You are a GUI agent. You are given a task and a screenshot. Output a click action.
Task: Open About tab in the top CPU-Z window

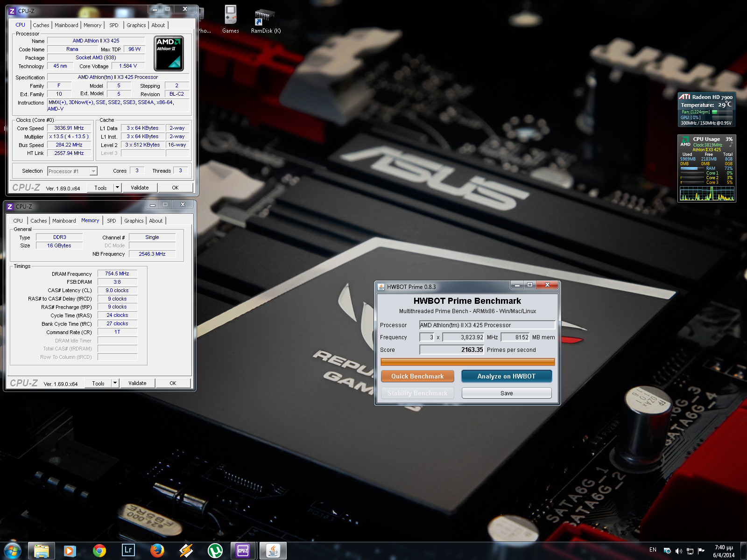(x=158, y=25)
